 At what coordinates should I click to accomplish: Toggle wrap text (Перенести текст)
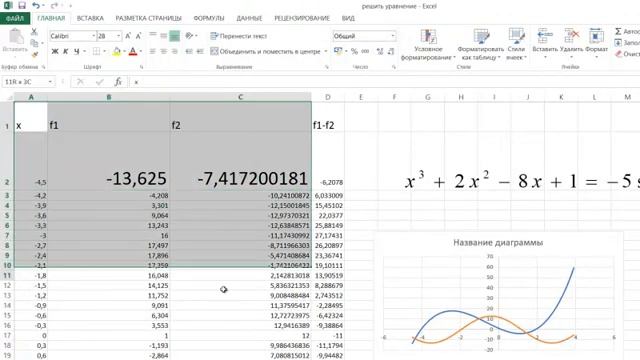click(238, 36)
